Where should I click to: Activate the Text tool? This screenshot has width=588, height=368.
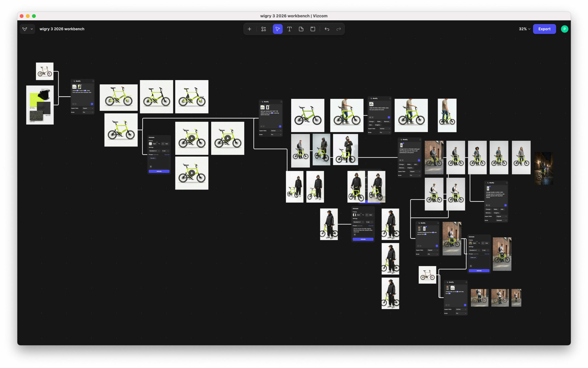(289, 29)
